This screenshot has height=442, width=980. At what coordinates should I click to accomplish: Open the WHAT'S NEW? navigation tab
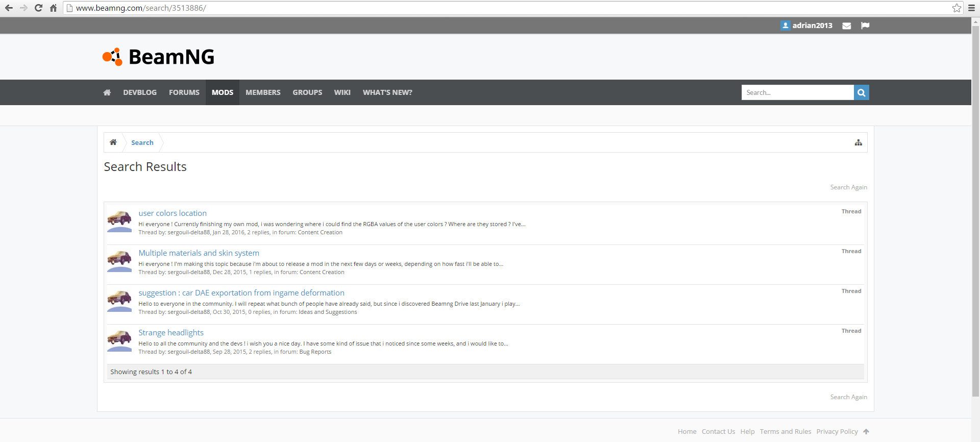click(387, 92)
